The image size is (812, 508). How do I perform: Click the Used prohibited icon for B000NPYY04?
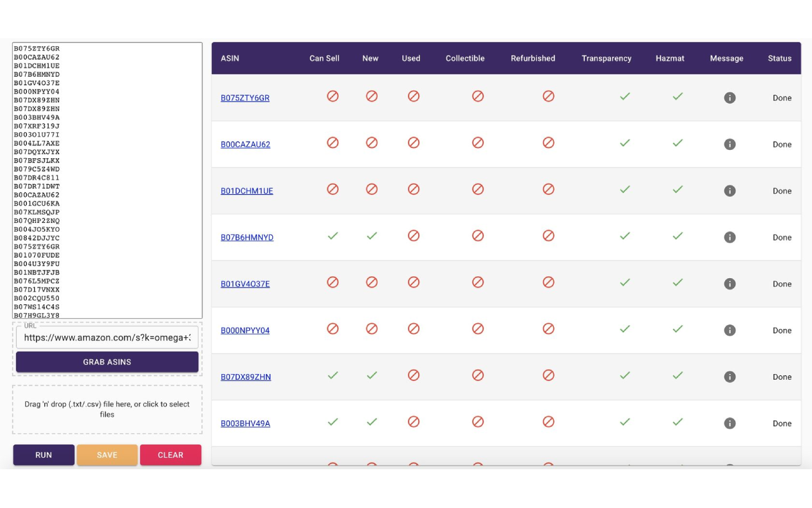(414, 328)
